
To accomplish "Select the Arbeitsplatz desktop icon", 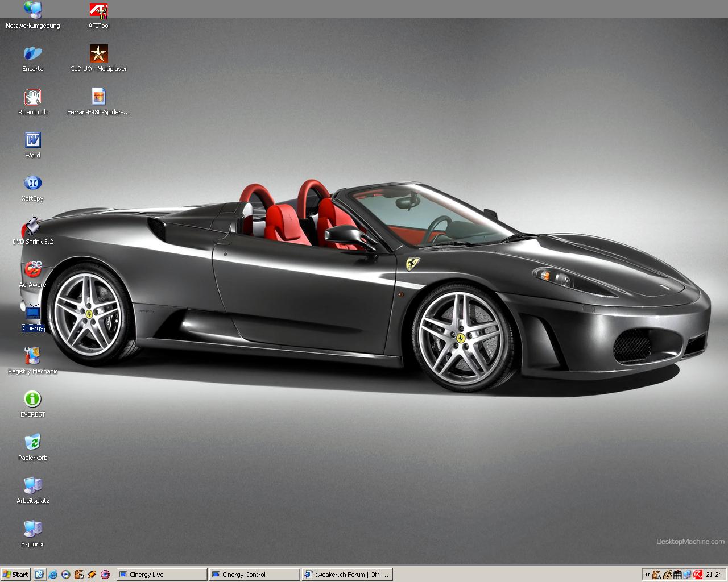I will pos(32,487).
